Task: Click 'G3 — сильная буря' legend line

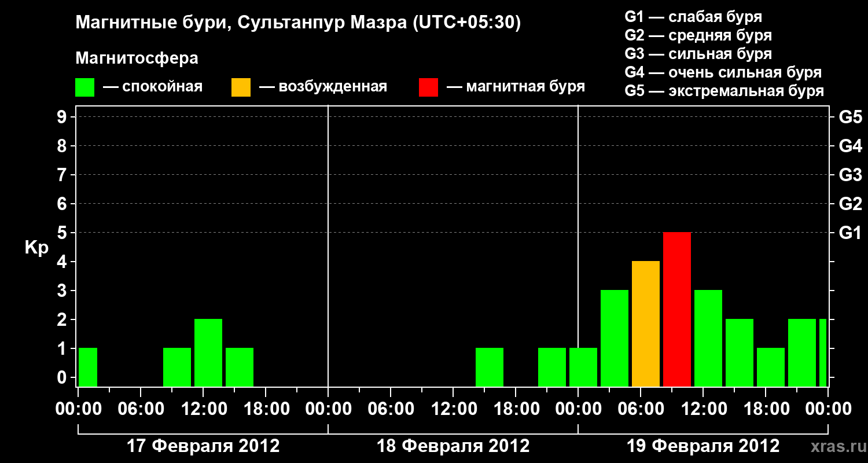Action: pos(698,54)
